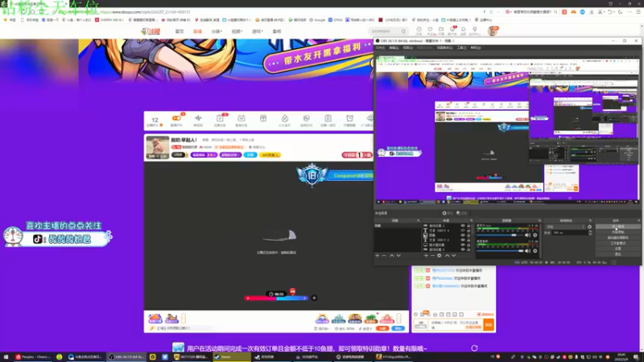Click the gift box icon in activity bar
Screen dimensions: 644x362
click(x=263, y=118)
